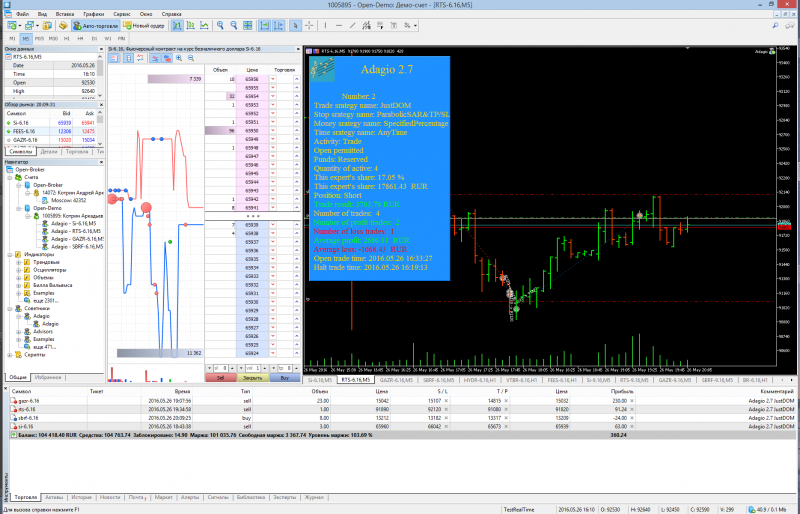Select the M5 timeframe

point(26,39)
